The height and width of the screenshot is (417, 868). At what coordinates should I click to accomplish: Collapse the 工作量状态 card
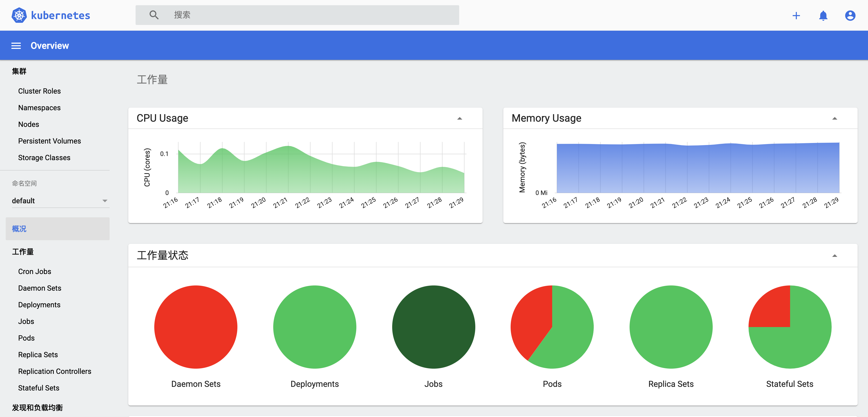pyautogui.click(x=834, y=256)
